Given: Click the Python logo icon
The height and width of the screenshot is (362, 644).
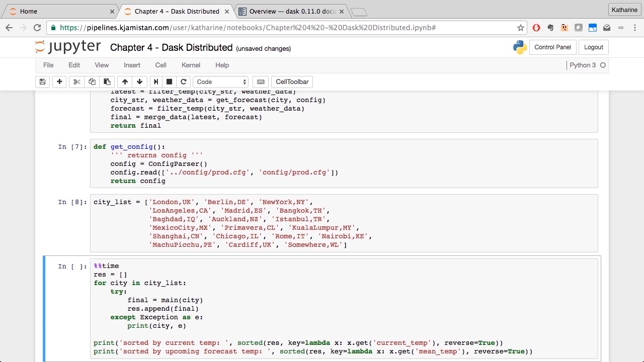Looking at the screenshot, I should click(x=520, y=47).
